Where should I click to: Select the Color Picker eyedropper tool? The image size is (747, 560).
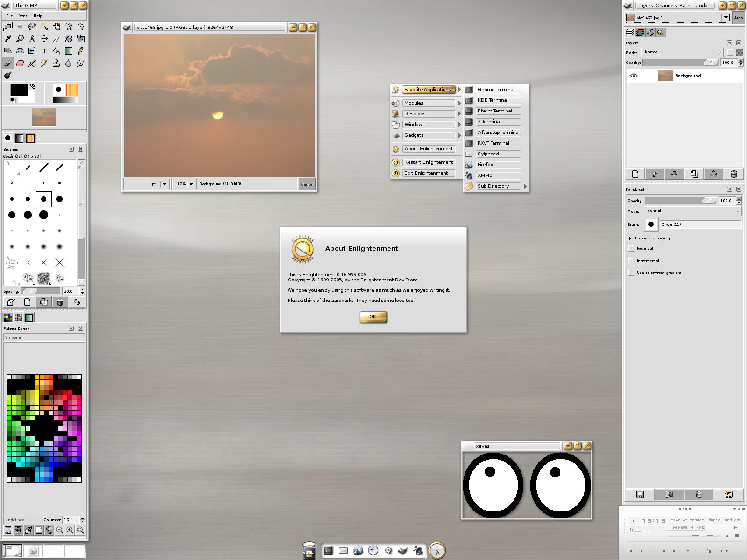(8, 39)
